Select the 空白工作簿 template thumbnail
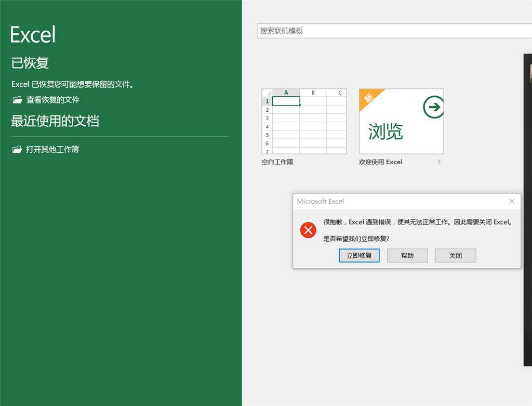This screenshot has width=532, height=406. 304,122
